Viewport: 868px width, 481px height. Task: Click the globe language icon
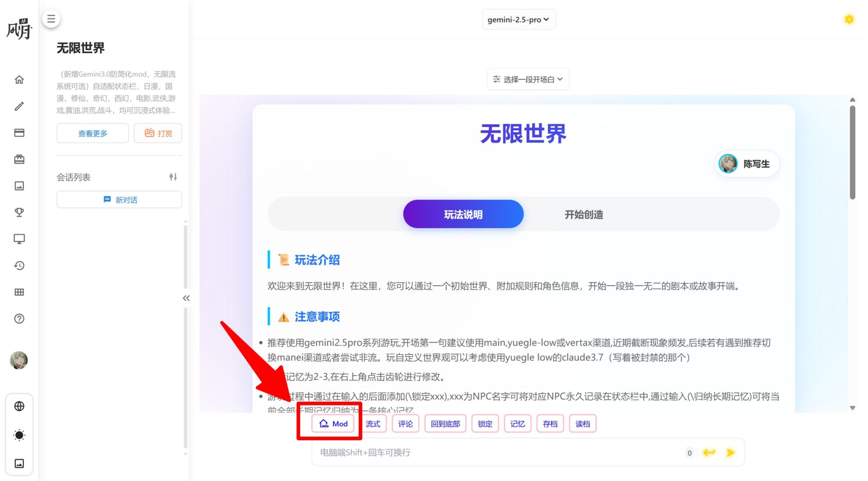click(x=19, y=406)
